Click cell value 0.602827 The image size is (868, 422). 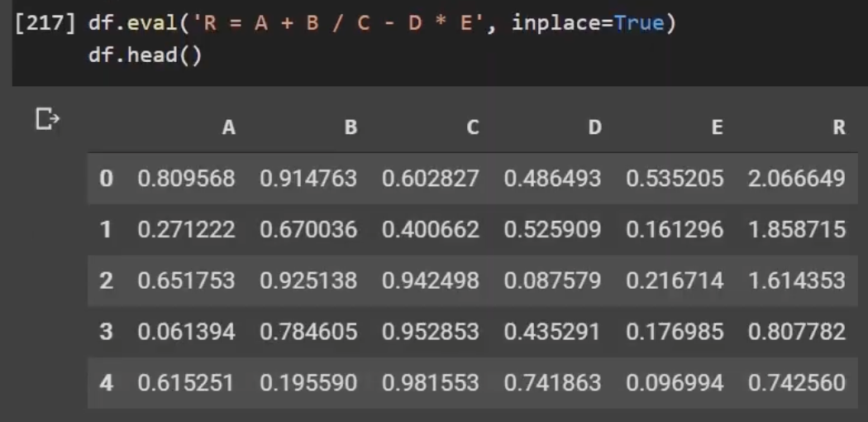coord(431,179)
